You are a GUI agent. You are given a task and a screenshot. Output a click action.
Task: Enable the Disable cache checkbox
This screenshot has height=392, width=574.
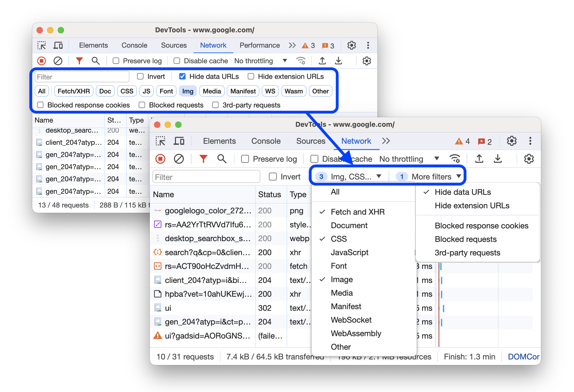pos(313,159)
